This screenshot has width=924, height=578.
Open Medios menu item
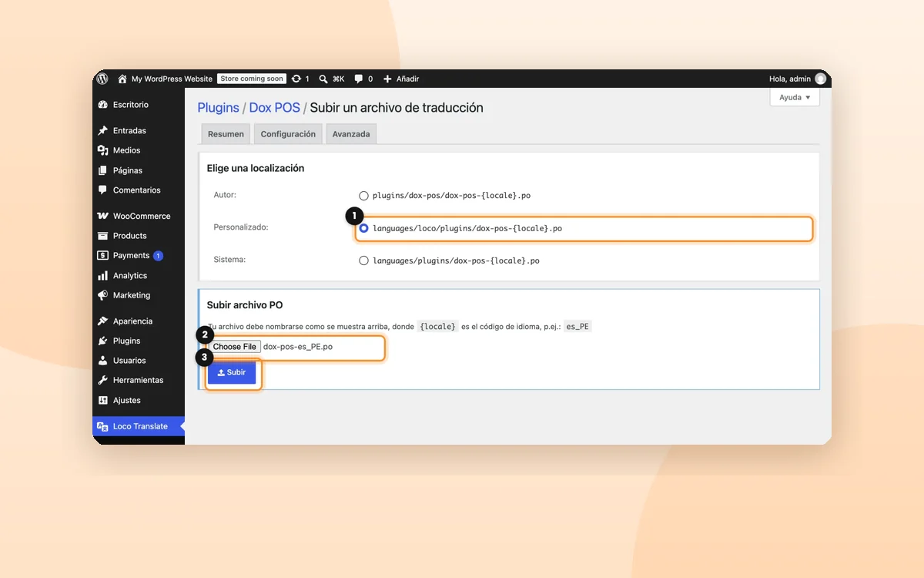coord(139,150)
